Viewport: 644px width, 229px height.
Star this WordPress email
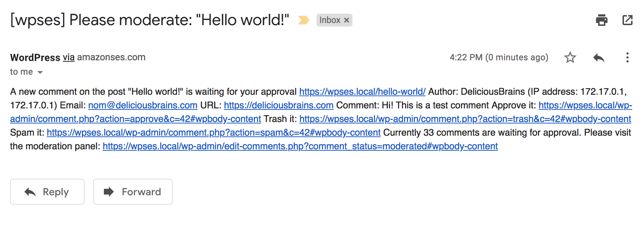570,57
